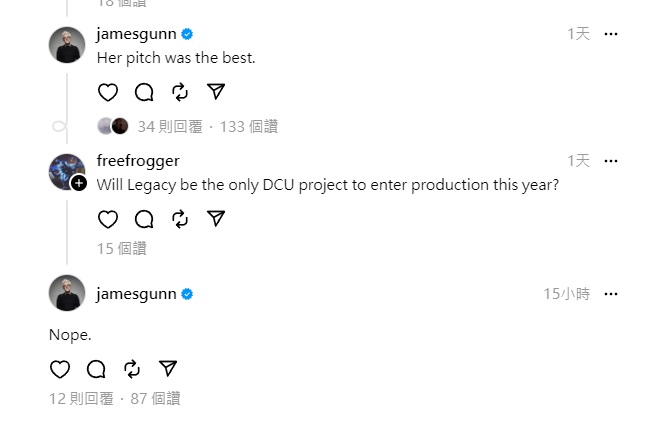Share freefrogger's post via send icon
This screenshot has width=671, height=423.
(216, 219)
